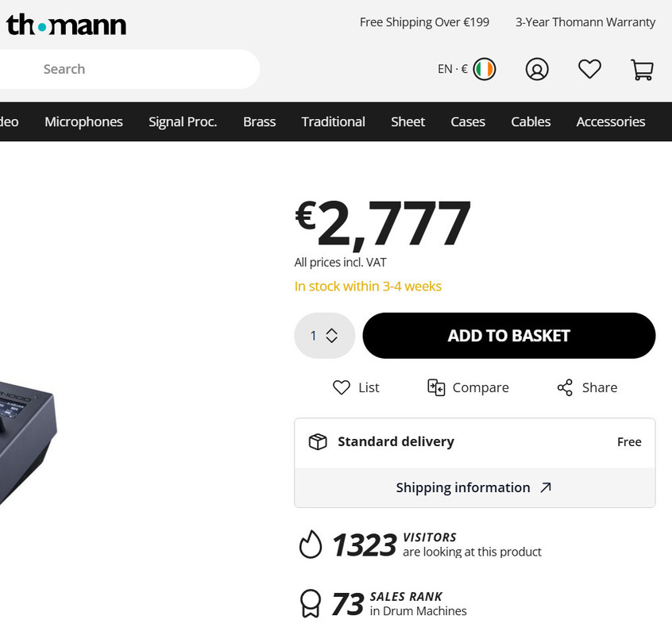The height and width of the screenshot is (635, 672).
Task: Click the Add to Basket button
Action: click(x=508, y=335)
